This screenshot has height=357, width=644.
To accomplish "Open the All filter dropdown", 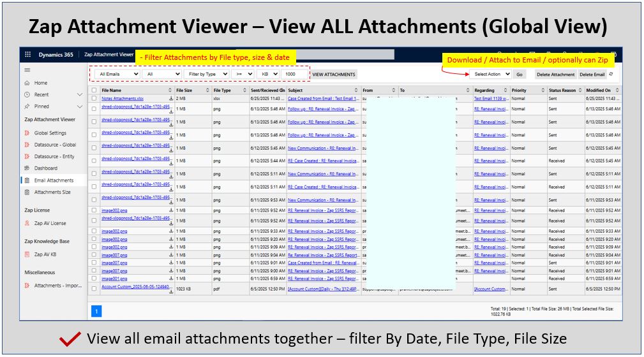I will pyautogui.click(x=162, y=75).
